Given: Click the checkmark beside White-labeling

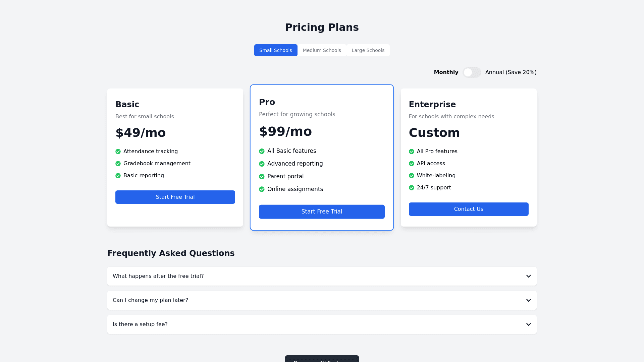Looking at the screenshot, I should click(412, 176).
